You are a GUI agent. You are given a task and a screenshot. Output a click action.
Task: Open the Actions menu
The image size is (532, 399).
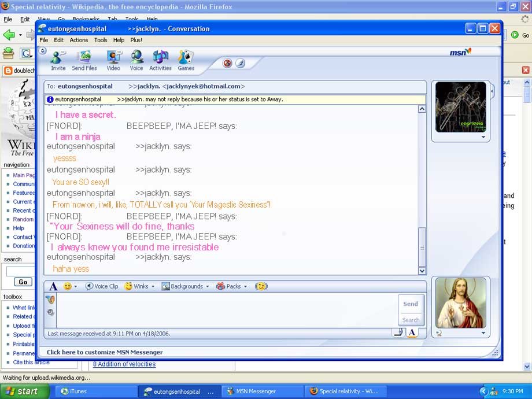point(79,40)
